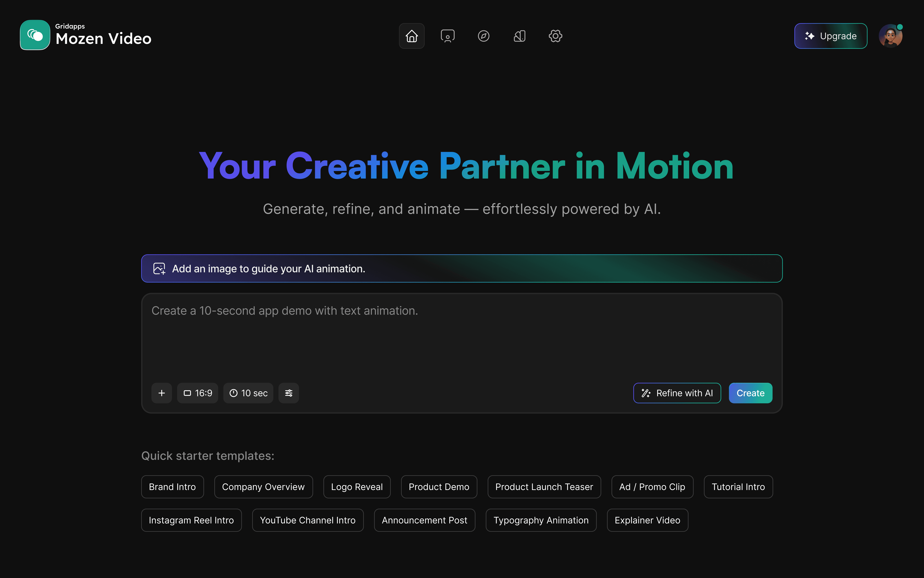The image size is (924, 578).
Task: Click 'Add an image to guide your AI animation' banner
Action: tap(462, 268)
